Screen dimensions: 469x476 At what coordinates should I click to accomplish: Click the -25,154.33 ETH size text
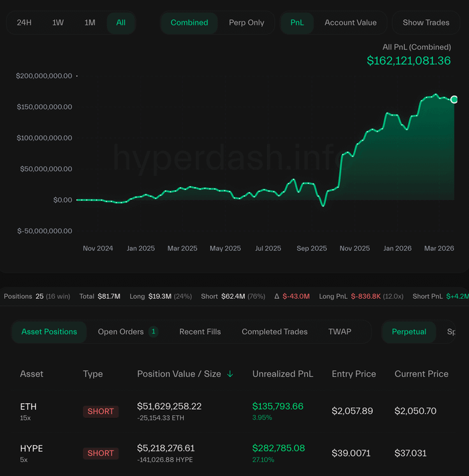pos(161,418)
